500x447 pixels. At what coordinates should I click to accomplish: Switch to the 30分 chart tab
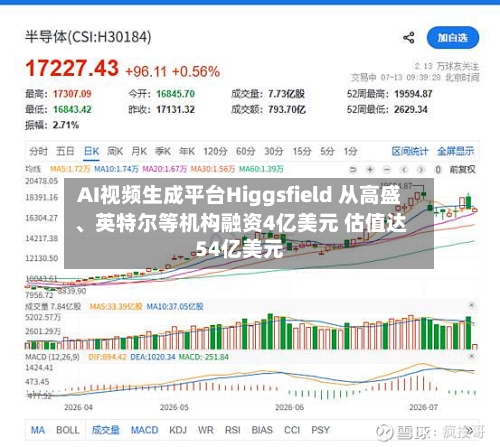coord(274,151)
